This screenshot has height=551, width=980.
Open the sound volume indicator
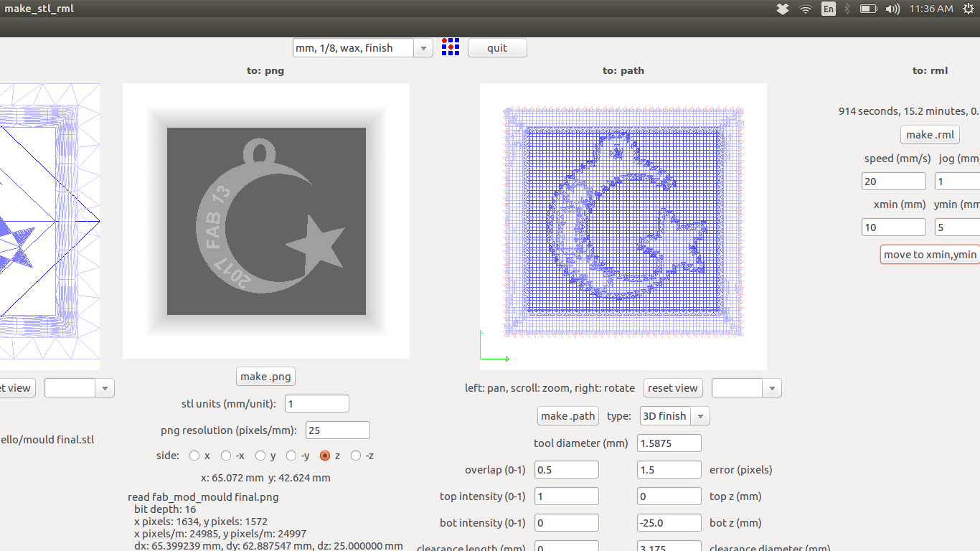[x=892, y=9]
